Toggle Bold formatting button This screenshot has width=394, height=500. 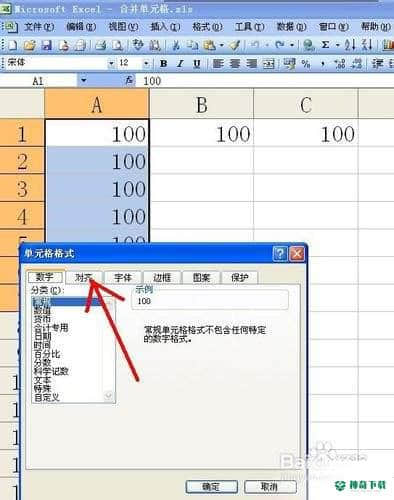coord(163,63)
